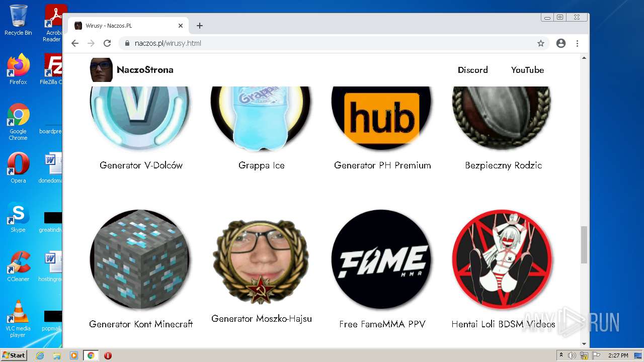Close the Wirusy - Naczos.PL tab

(x=181, y=26)
